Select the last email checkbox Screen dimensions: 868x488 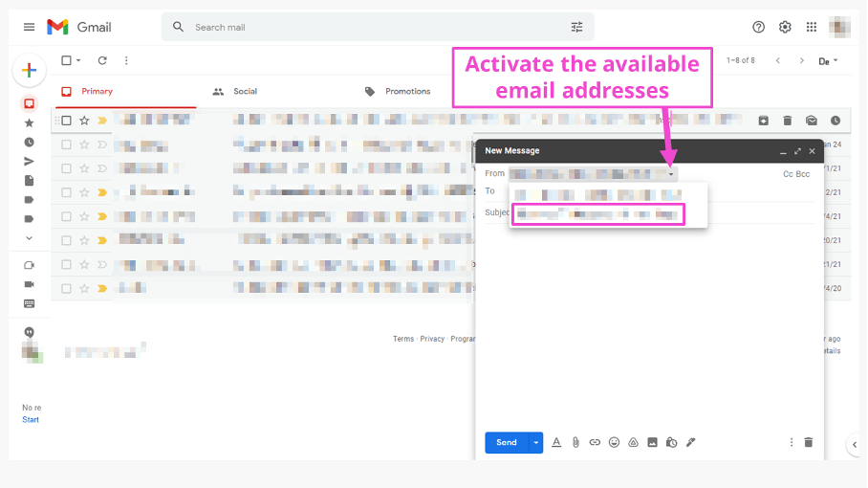[x=66, y=289]
